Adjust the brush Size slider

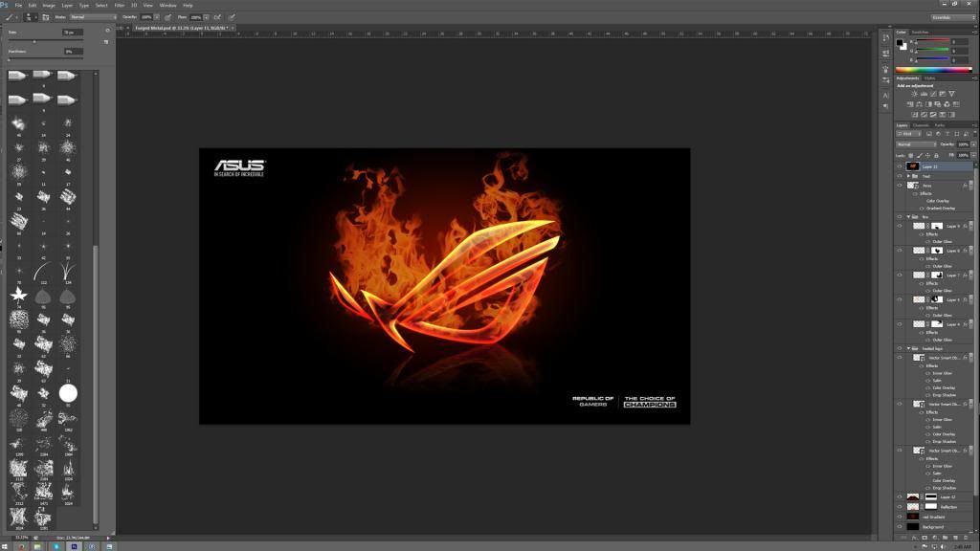(x=34, y=42)
